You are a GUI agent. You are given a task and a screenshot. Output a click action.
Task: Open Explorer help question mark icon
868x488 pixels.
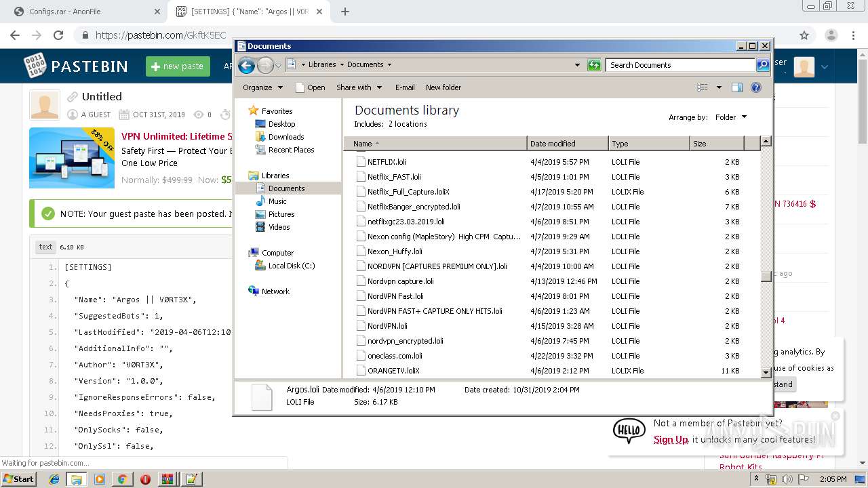point(756,87)
